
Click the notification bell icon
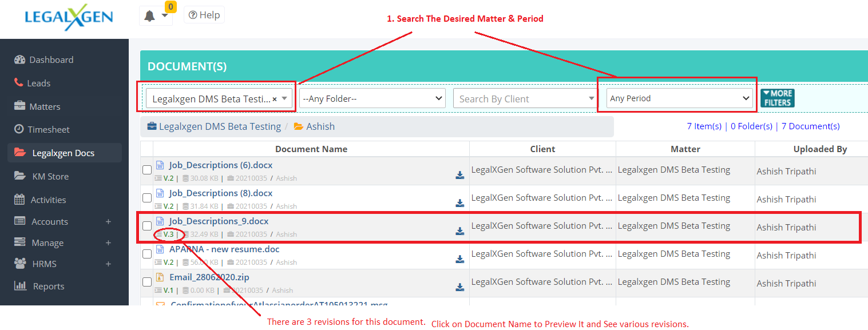pyautogui.click(x=150, y=16)
